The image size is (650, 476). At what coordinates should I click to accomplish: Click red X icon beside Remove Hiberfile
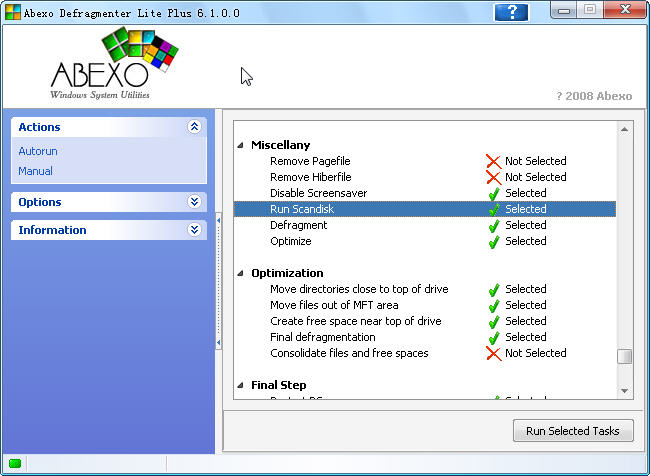click(493, 177)
